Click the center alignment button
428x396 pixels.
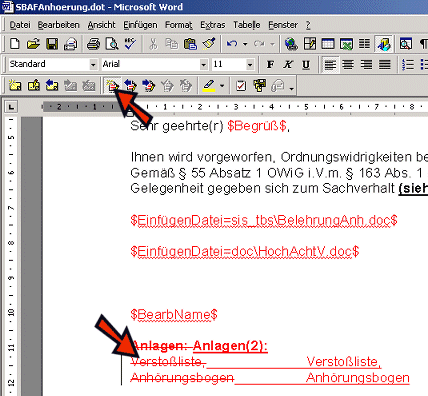coord(348,65)
